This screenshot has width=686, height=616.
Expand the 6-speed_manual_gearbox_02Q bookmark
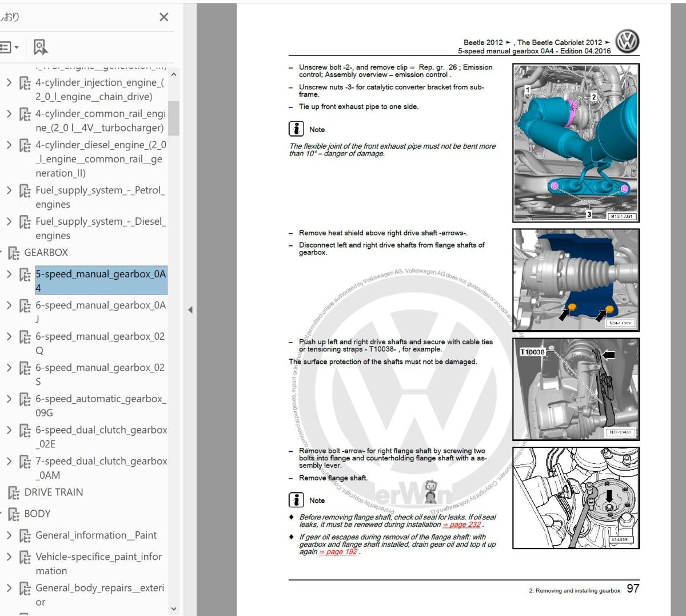9,336
